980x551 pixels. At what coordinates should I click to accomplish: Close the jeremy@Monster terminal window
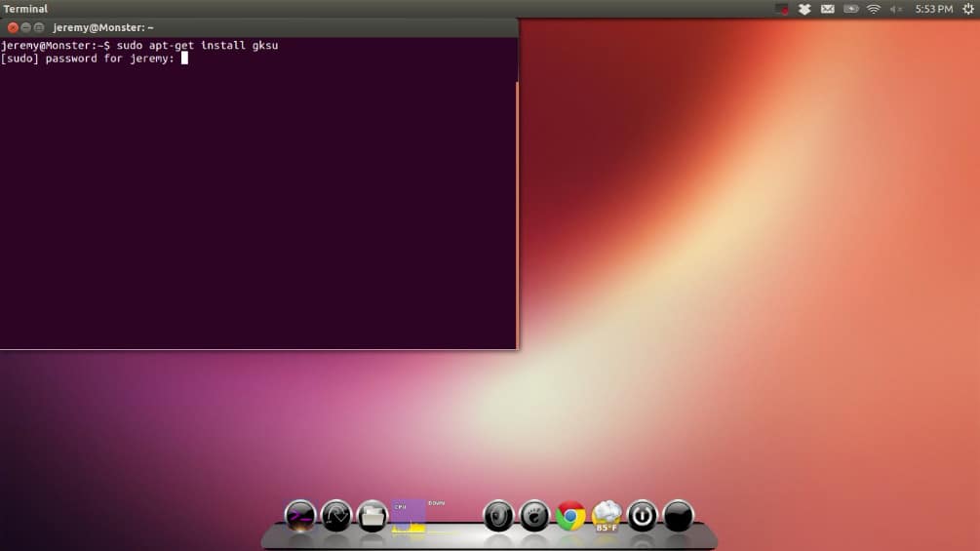click(13, 27)
